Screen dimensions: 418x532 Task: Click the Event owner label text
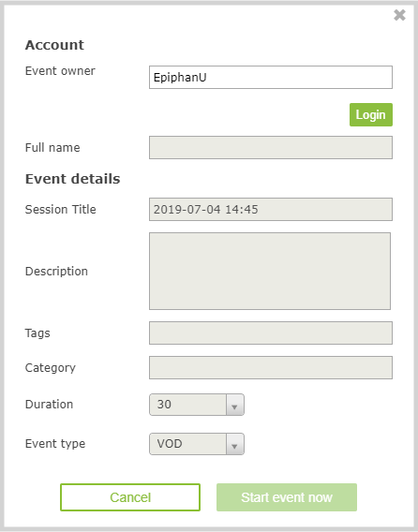coord(60,71)
